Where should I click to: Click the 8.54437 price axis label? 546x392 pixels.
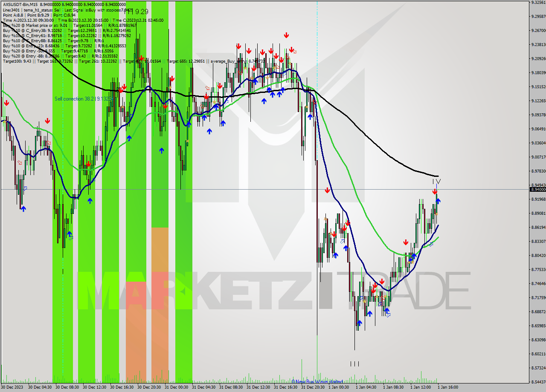coord(538,382)
